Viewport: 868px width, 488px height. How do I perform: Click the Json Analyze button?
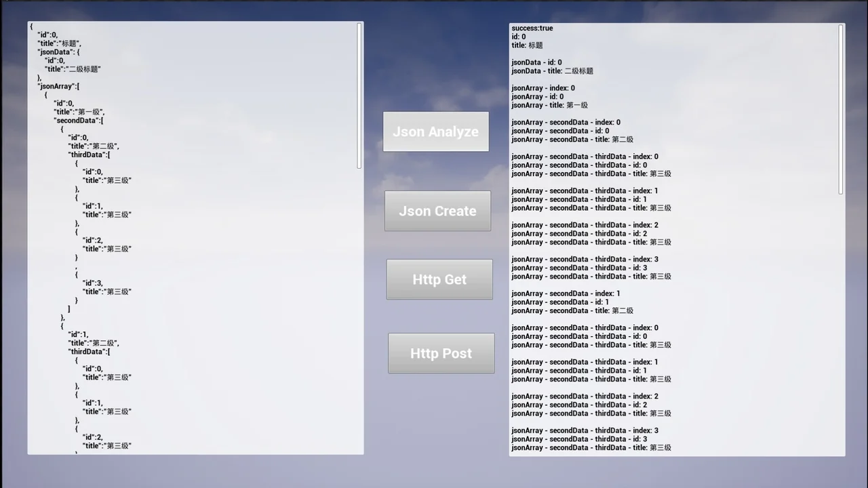pyautogui.click(x=435, y=131)
